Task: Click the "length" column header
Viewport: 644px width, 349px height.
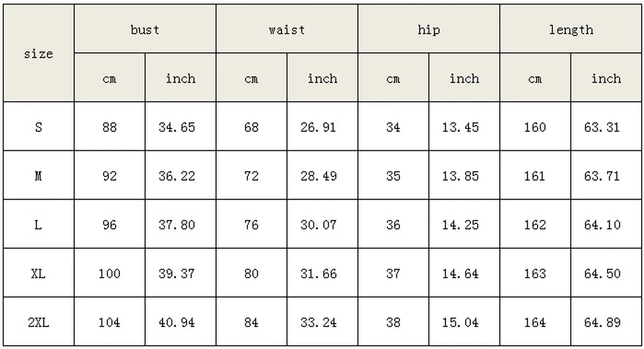Action: click(571, 30)
